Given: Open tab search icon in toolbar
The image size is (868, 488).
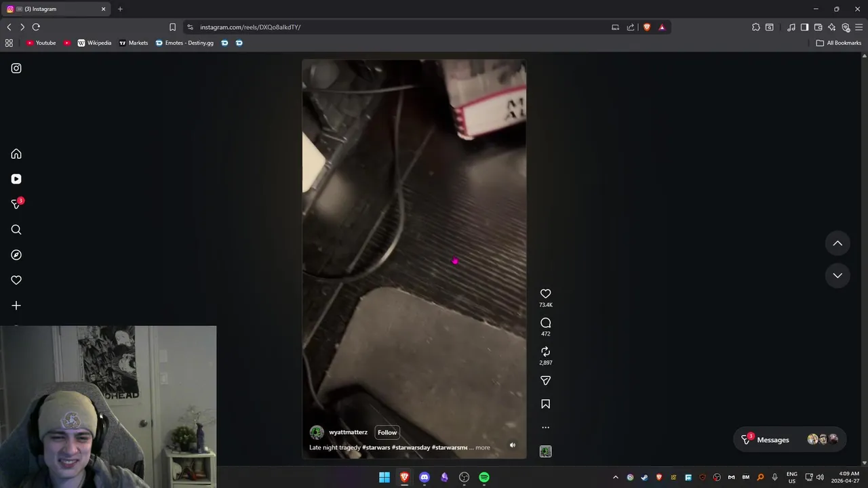Looking at the screenshot, I should [x=770, y=27].
